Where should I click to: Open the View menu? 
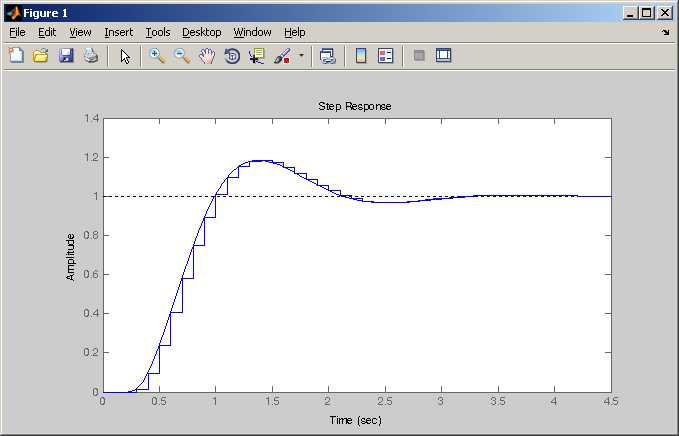80,32
